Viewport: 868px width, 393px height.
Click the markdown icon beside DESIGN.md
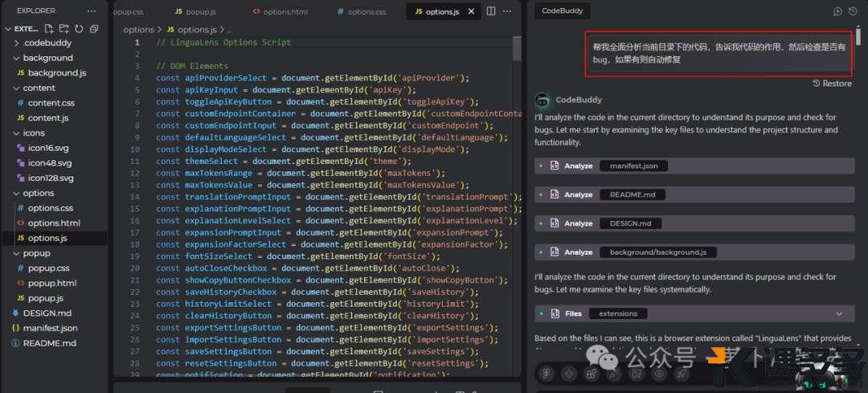(x=15, y=313)
